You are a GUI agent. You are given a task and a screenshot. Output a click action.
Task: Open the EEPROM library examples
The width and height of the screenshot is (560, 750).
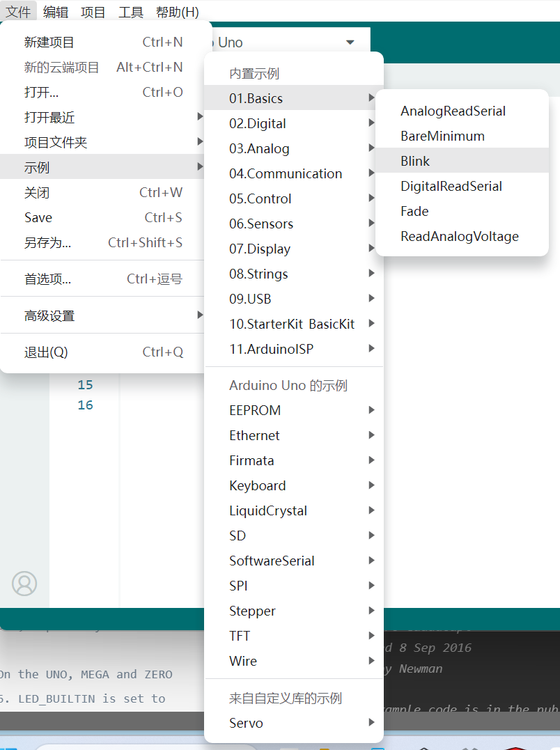(x=294, y=410)
